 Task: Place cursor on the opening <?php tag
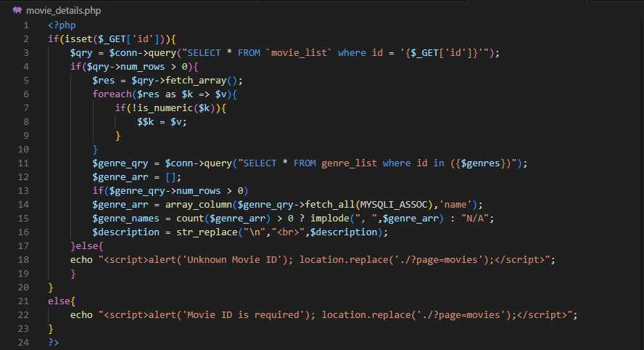click(x=62, y=25)
